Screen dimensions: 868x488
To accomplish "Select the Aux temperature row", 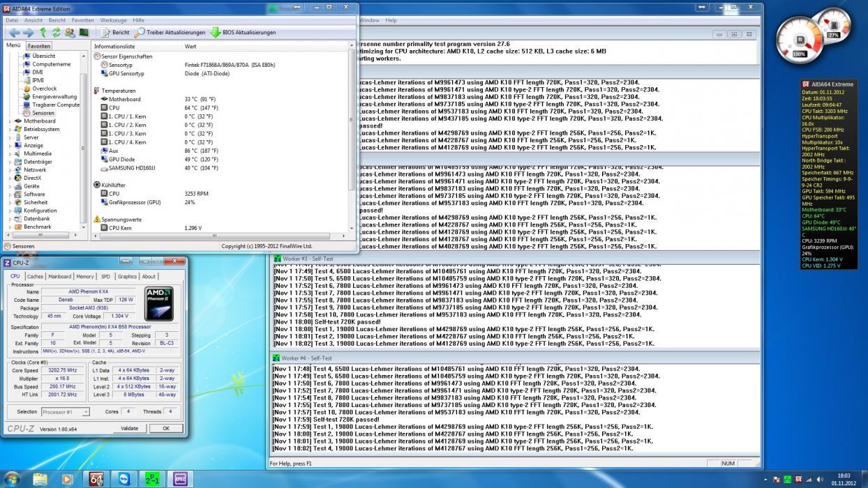I will pyautogui.click(x=220, y=151).
